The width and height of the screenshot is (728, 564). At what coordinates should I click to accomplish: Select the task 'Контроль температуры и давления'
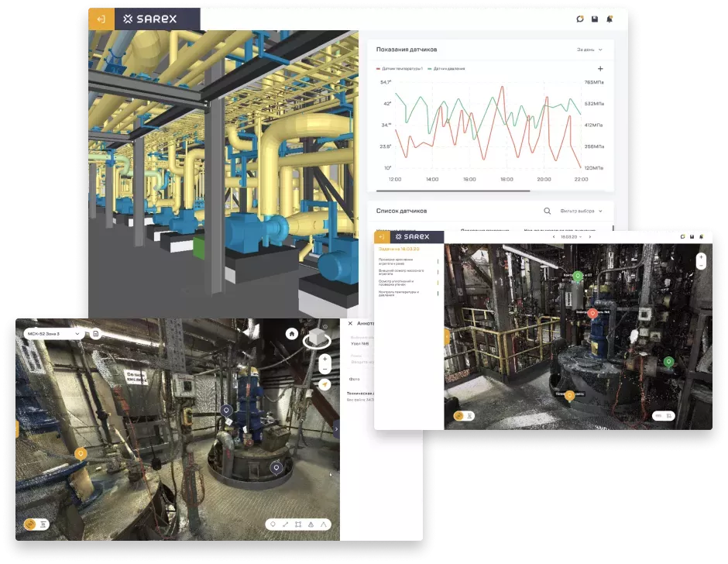[x=399, y=294]
